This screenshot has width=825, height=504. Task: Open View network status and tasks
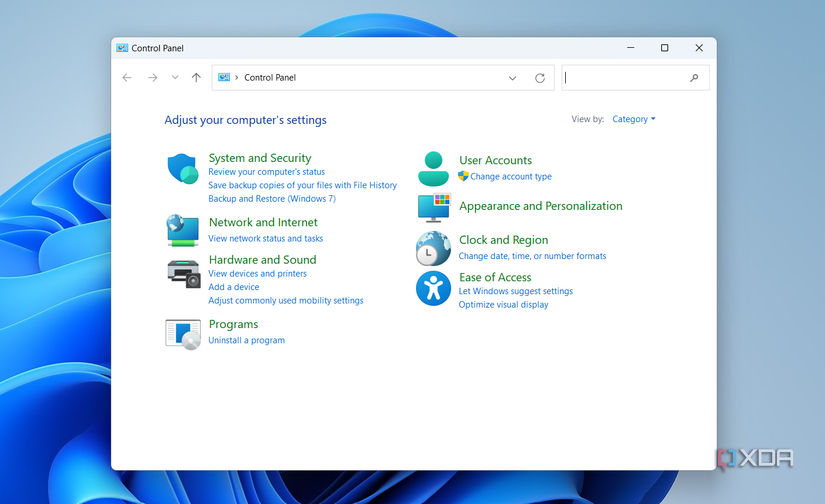(x=265, y=238)
